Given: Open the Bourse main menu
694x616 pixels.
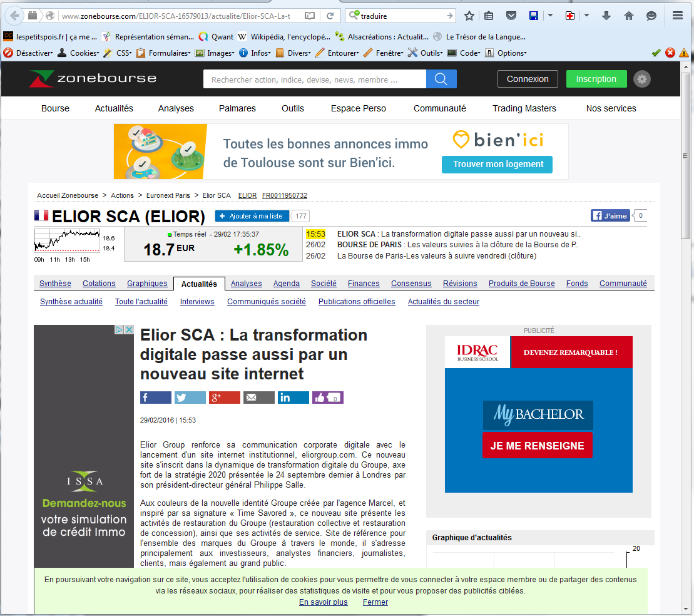Looking at the screenshot, I should pyautogui.click(x=55, y=108).
